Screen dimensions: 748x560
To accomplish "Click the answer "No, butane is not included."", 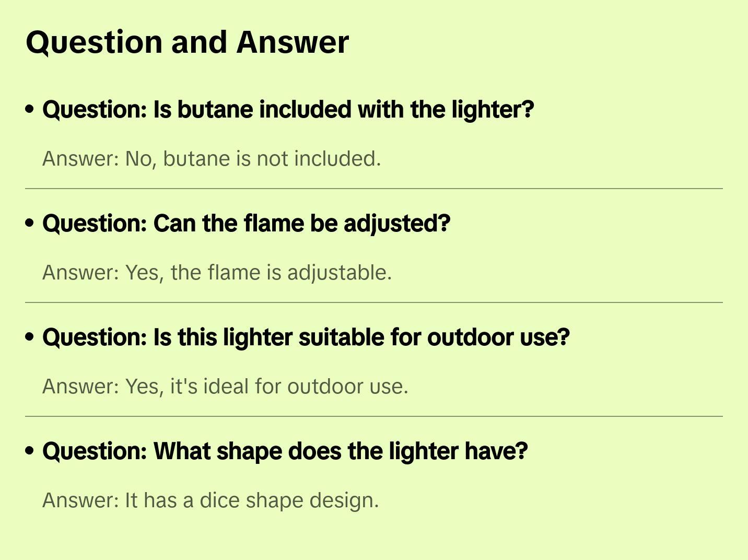I will click(x=212, y=159).
